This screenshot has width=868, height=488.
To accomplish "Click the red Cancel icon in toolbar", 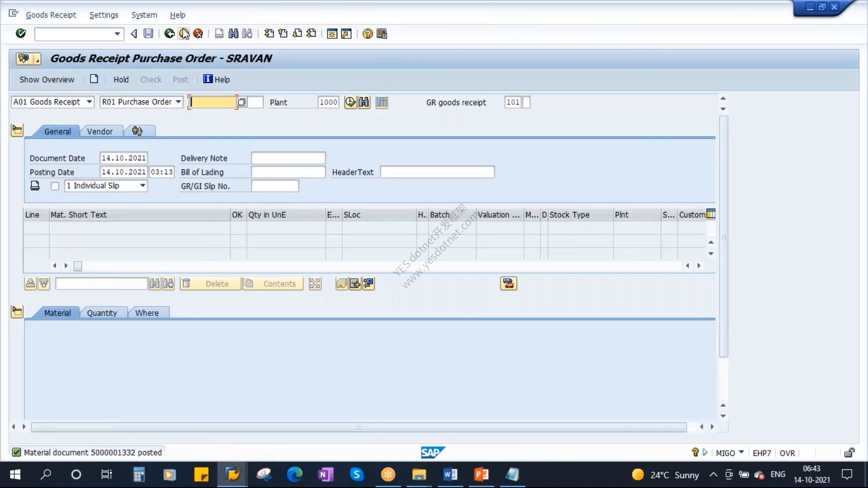I will 198,33.
